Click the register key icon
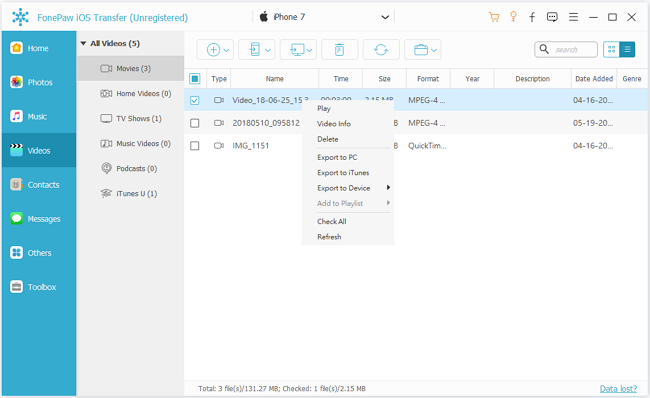 513,17
